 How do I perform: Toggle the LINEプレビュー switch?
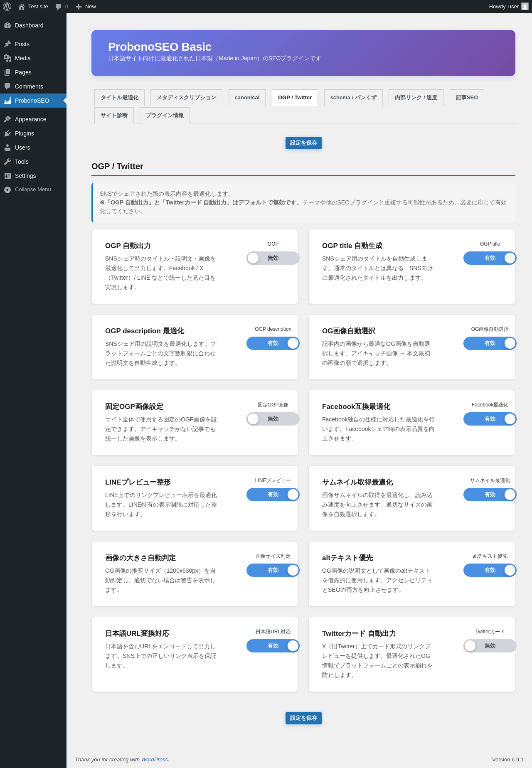[273, 495]
